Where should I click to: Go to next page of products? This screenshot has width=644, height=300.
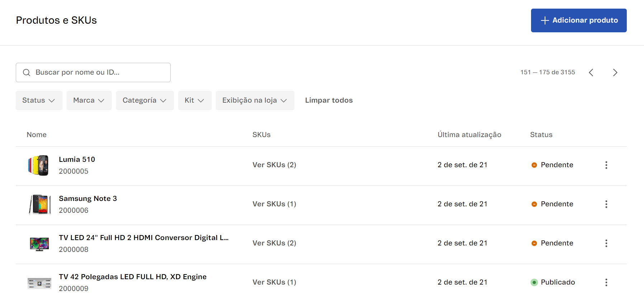(x=615, y=72)
